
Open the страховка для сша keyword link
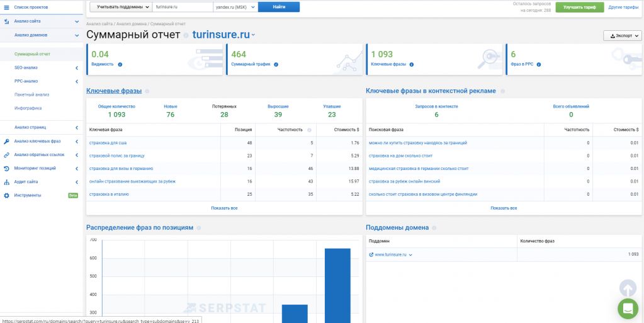tap(108, 143)
